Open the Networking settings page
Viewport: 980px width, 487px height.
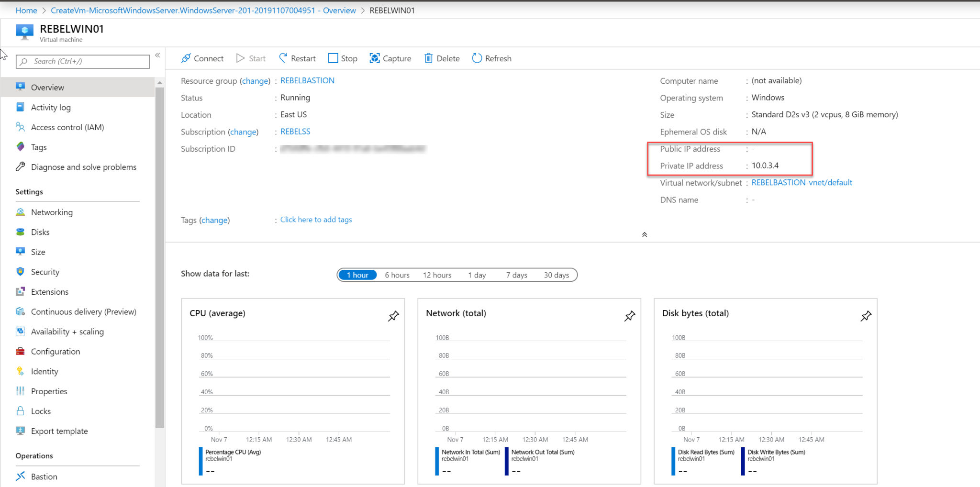[52, 212]
